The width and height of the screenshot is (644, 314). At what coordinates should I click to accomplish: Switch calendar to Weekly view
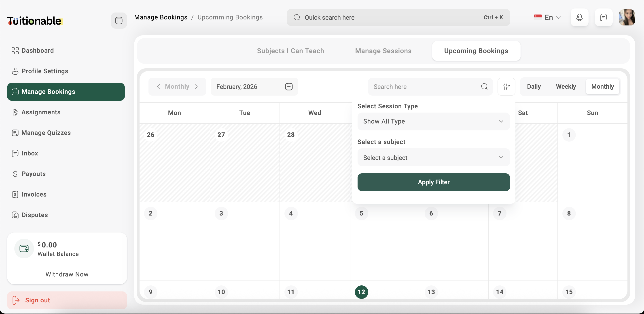point(566,87)
